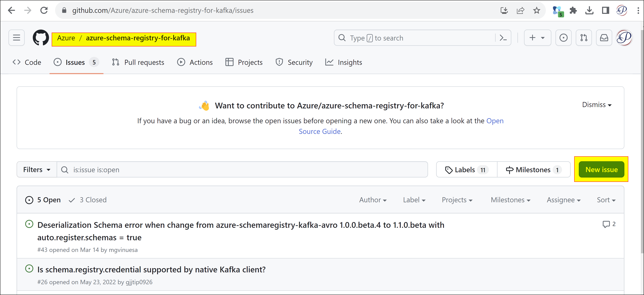Reload the page
Screen dimensions: 644x295
[x=44, y=10]
